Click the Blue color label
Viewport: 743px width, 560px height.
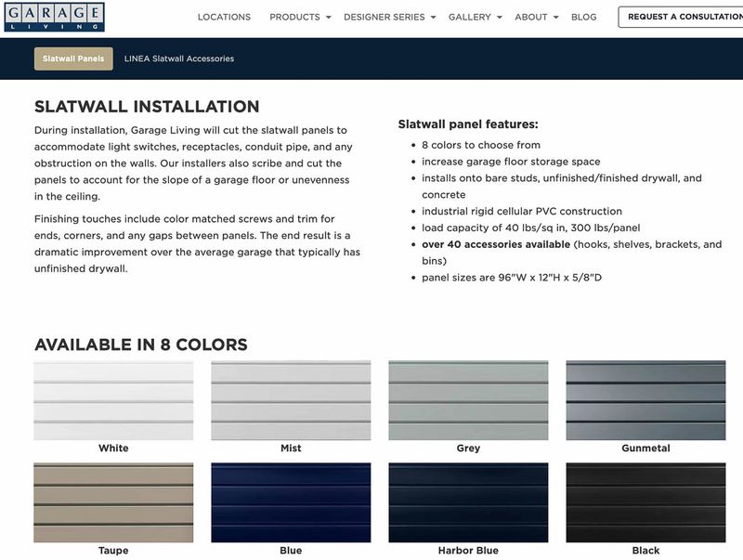[x=291, y=551]
